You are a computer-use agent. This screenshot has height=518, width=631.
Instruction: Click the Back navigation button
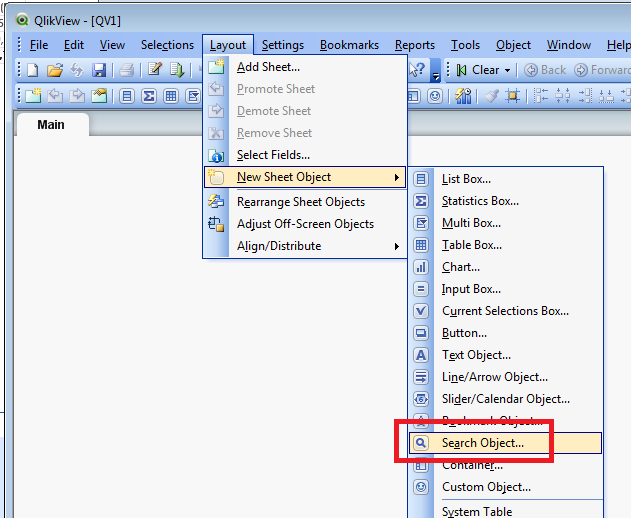tap(545, 70)
